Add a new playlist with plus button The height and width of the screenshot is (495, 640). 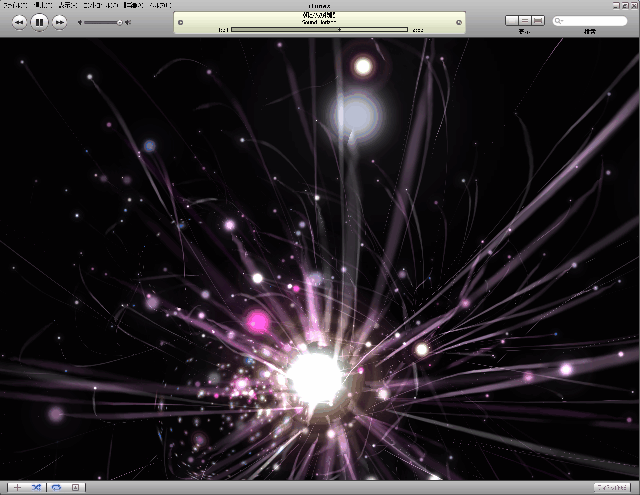pos(17,487)
